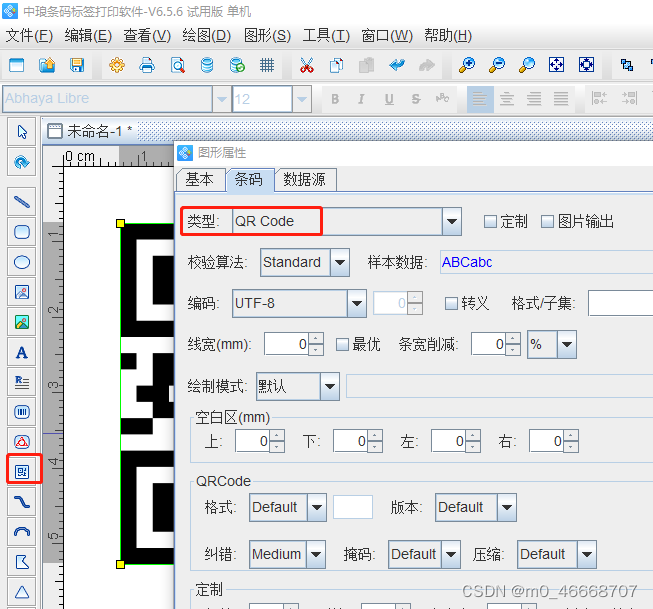Image resolution: width=653 pixels, height=609 pixels.
Task: Open the 窗口(W) menu
Action: (387, 36)
